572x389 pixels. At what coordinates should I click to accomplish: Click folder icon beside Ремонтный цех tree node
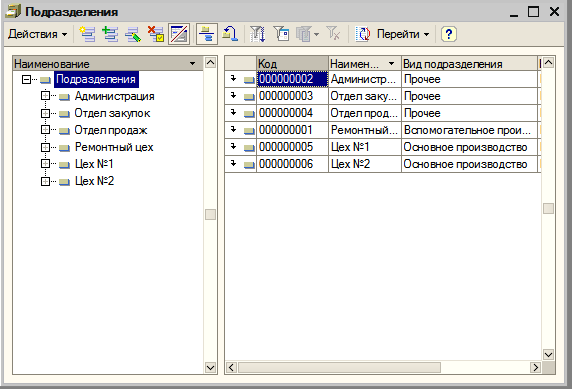[x=64, y=147]
